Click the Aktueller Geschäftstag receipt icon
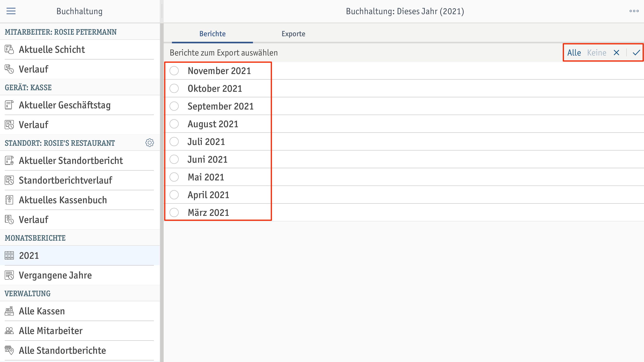Viewport: 644px width, 362px height. [x=9, y=105]
